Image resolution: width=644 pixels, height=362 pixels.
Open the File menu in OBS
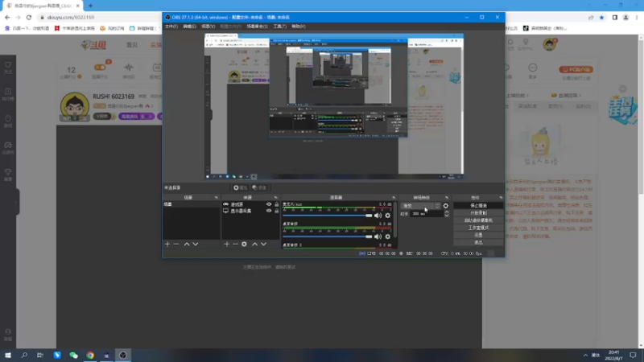point(171,27)
